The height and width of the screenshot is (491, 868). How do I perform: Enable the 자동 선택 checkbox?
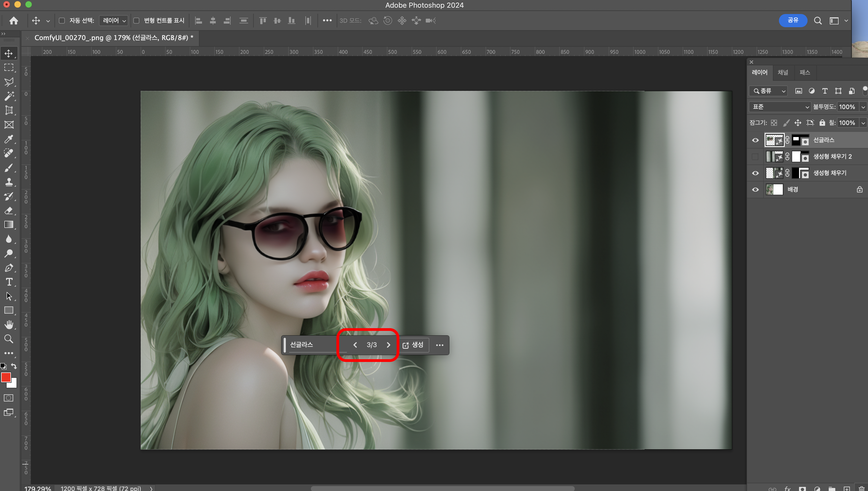[x=62, y=21]
